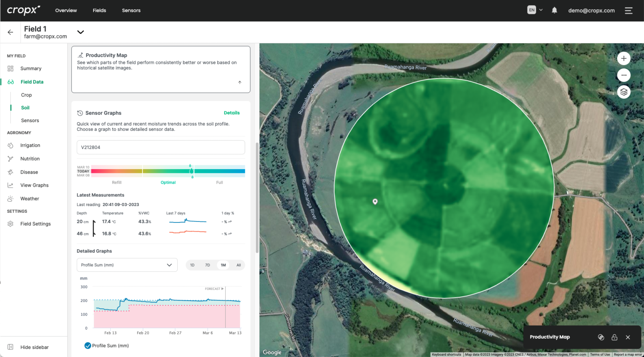The height and width of the screenshot is (357, 644).
Task: Click the map layers icon on the map
Action: [x=623, y=92]
